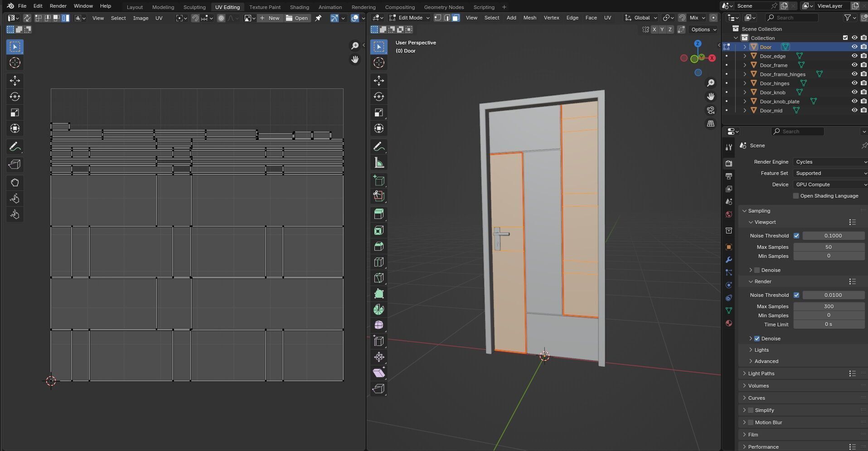Select the Spin tool
Viewport: 868px width, 451px height.
[379, 310]
